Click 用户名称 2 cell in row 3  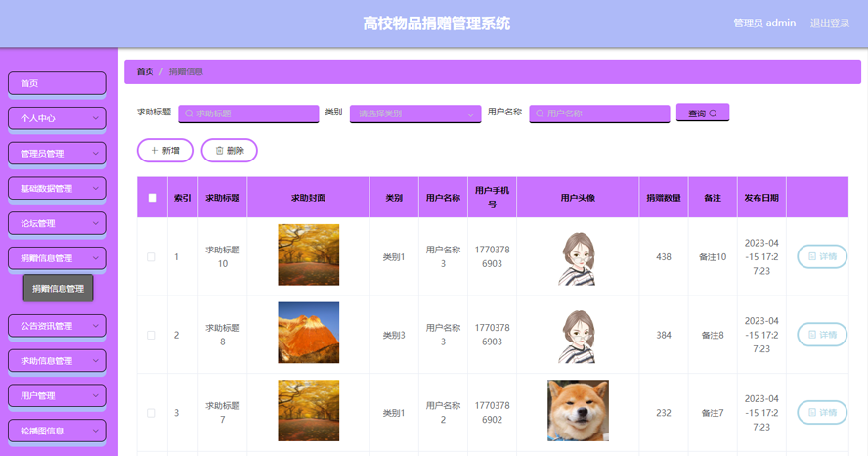coord(443,413)
